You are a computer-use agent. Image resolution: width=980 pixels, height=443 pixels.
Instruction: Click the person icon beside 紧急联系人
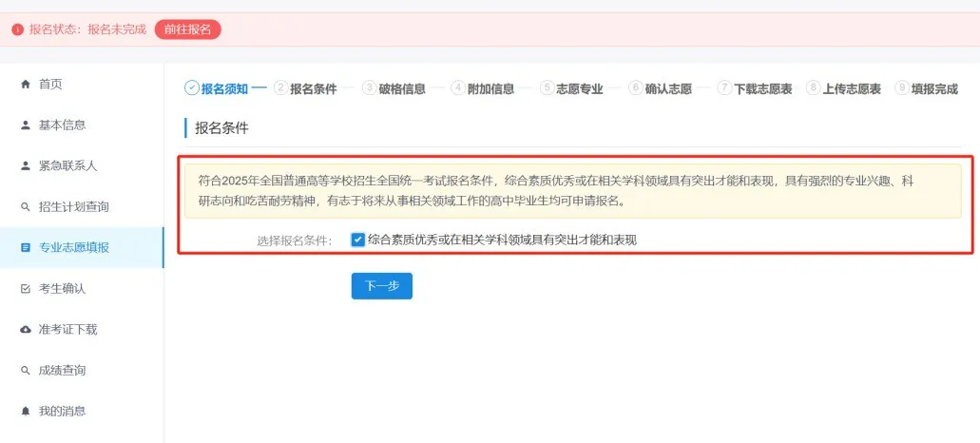point(26,166)
